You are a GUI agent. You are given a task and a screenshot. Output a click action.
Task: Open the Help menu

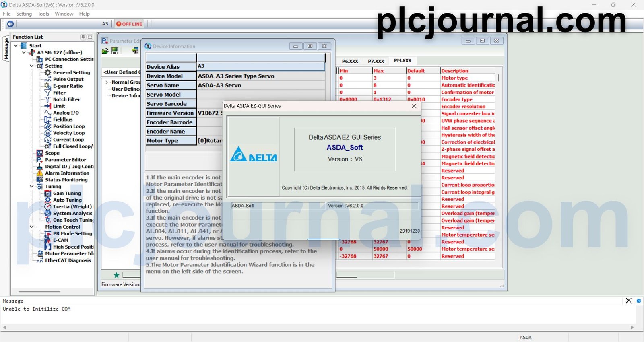[x=85, y=14]
